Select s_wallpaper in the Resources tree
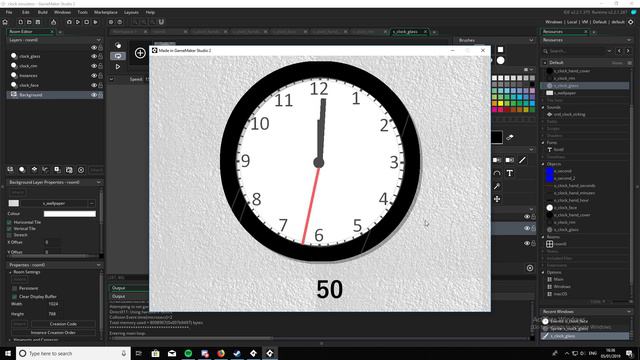640x360 pixels. coord(565,93)
